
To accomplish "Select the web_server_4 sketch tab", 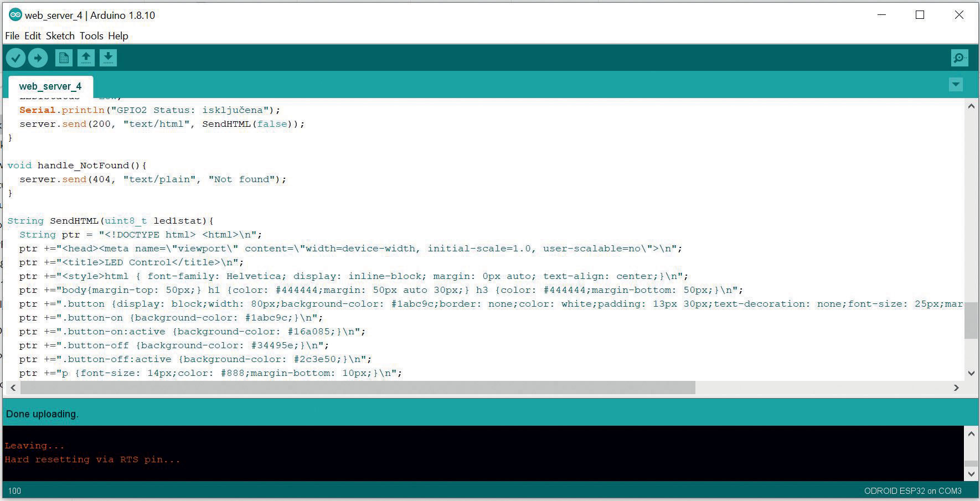I will [x=50, y=86].
